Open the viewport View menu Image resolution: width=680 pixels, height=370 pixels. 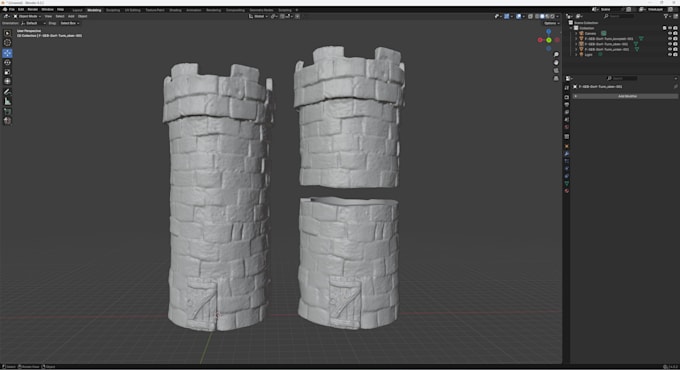pyautogui.click(x=48, y=16)
